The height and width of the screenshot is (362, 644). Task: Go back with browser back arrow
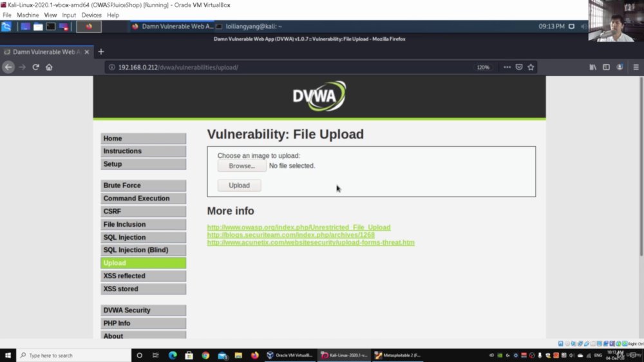8,67
